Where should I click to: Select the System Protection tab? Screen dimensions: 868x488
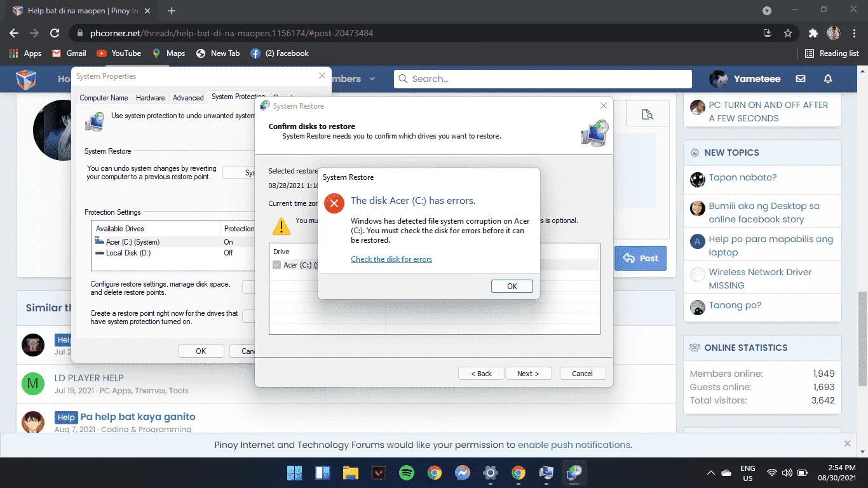pos(238,97)
